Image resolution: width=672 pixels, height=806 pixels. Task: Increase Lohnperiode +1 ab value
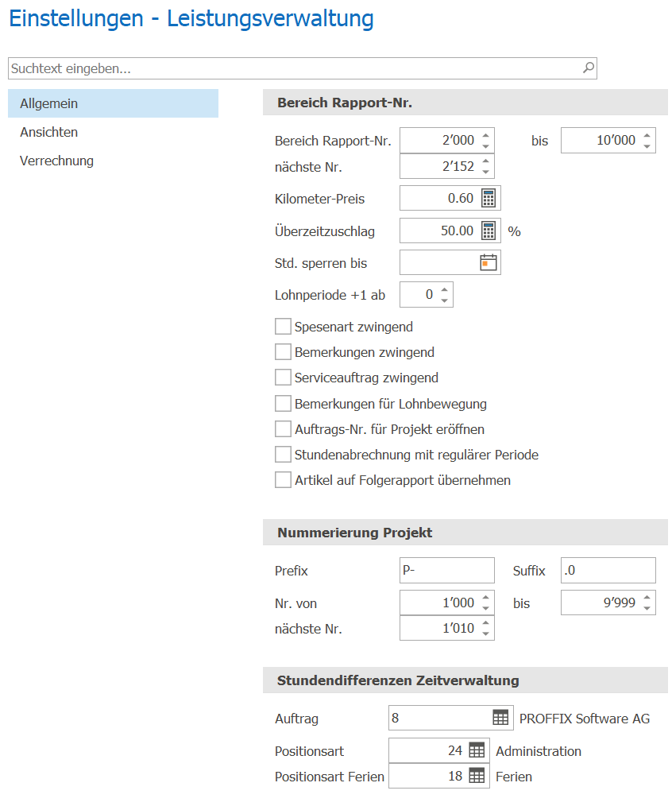coord(444,289)
